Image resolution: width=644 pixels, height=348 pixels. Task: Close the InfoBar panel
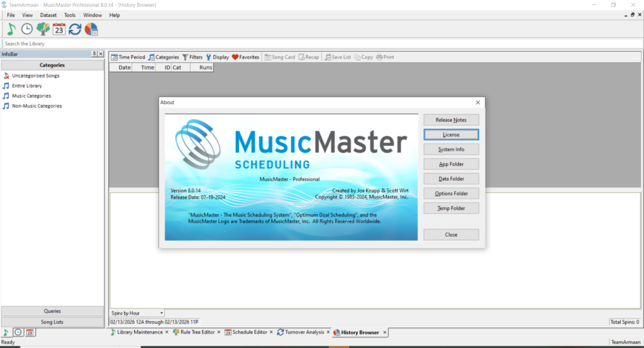(x=101, y=54)
